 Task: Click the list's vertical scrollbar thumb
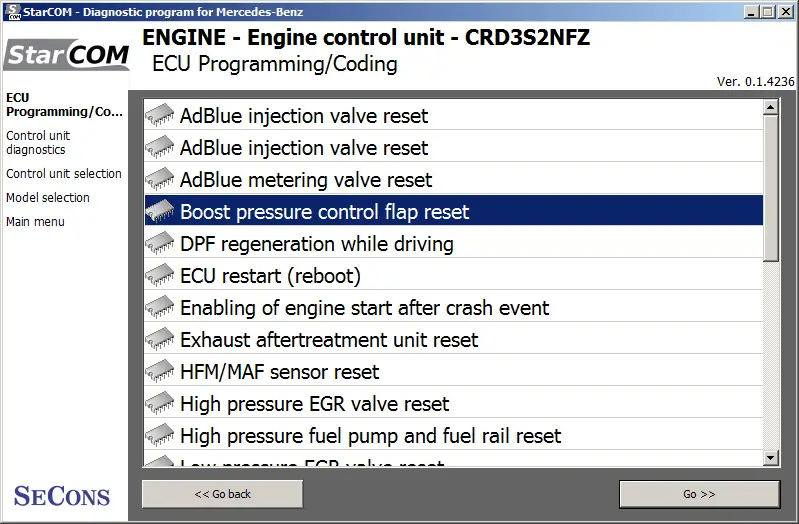click(770, 189)
